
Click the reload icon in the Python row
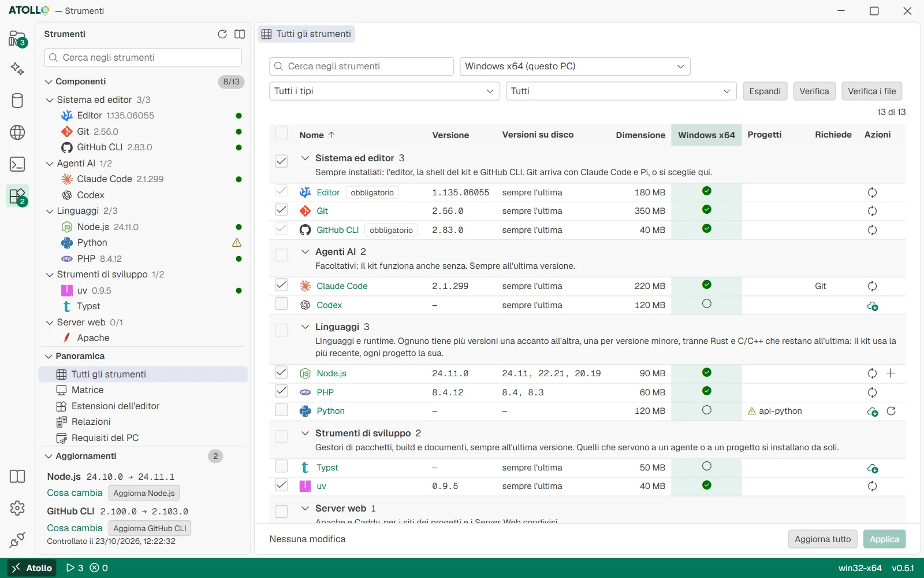pyautogui.click(x=891, y=411)
